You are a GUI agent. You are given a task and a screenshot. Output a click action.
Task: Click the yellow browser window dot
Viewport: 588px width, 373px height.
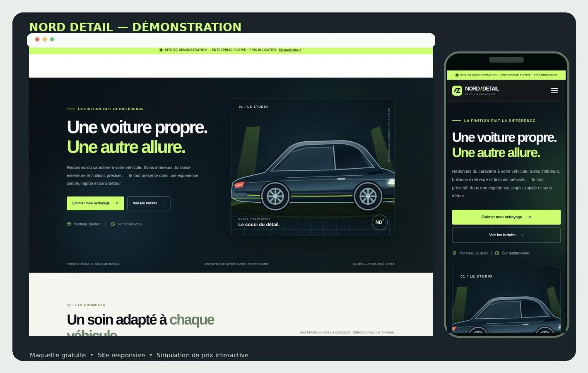(x=45, y=39)
